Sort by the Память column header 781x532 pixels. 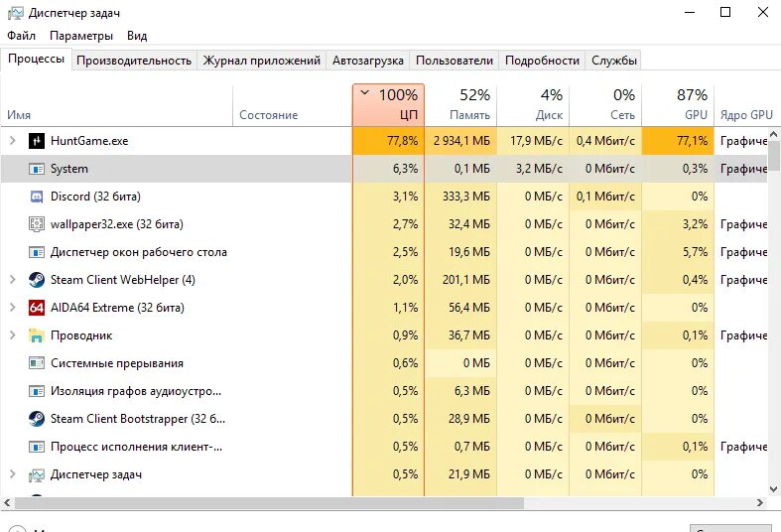(x=460, y=104)
